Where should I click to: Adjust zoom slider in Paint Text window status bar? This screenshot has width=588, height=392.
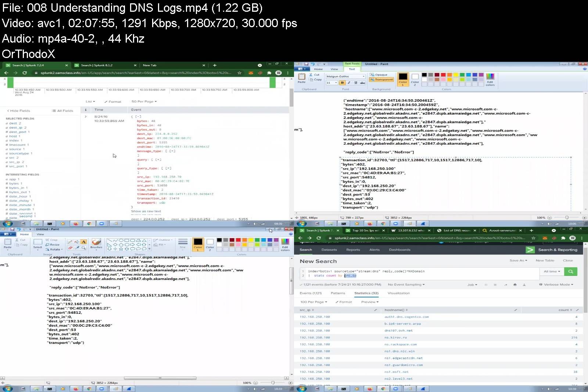tap(567, 218)
